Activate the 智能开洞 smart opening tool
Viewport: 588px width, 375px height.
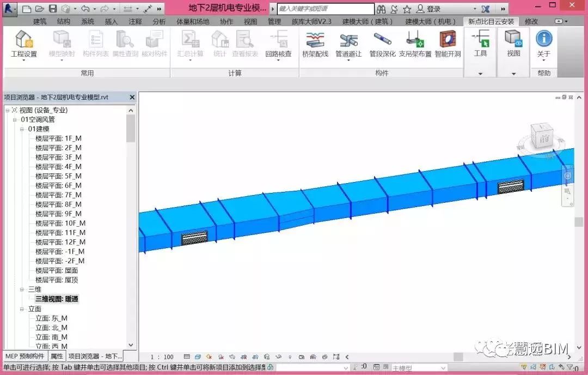[448, 45]
